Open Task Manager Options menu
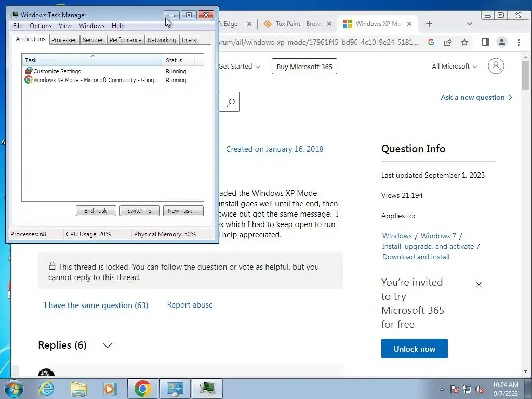The image size is (532, 399). click(41, 26)
